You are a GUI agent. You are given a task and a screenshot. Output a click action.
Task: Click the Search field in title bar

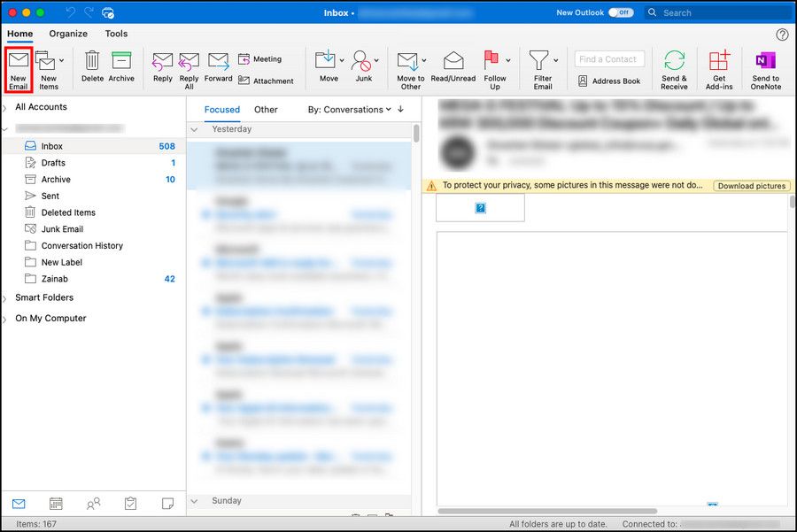pos(719,12)
